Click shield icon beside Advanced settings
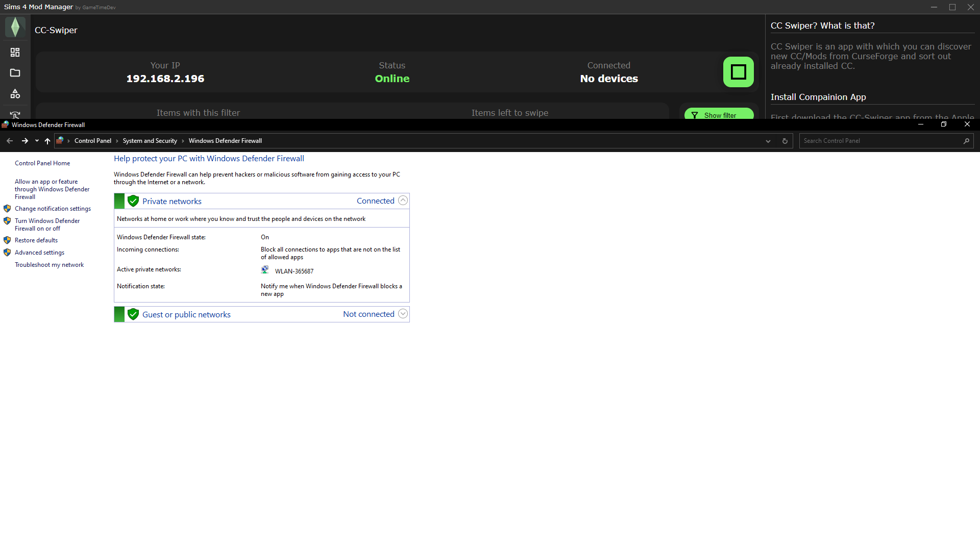 7,253
